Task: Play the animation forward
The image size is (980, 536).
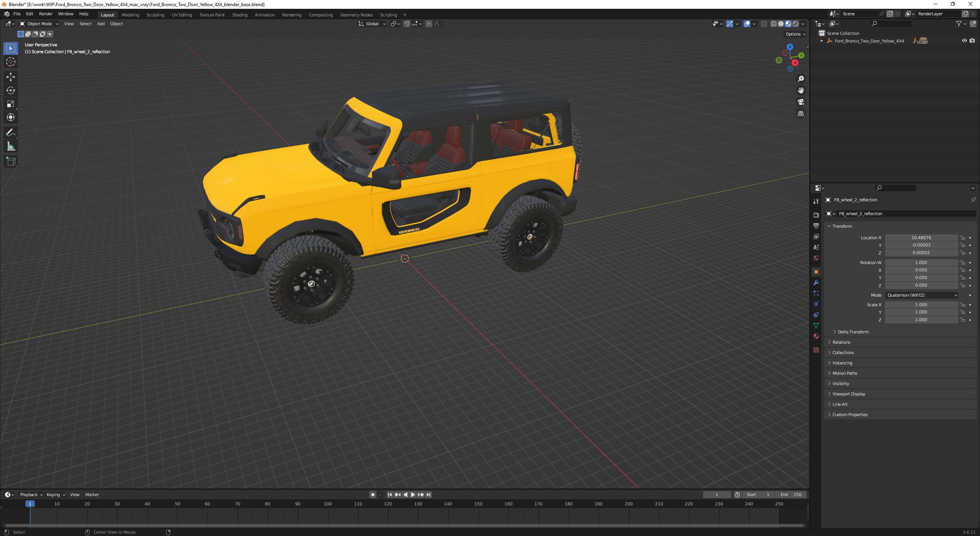Action: (x=413, y=495)
